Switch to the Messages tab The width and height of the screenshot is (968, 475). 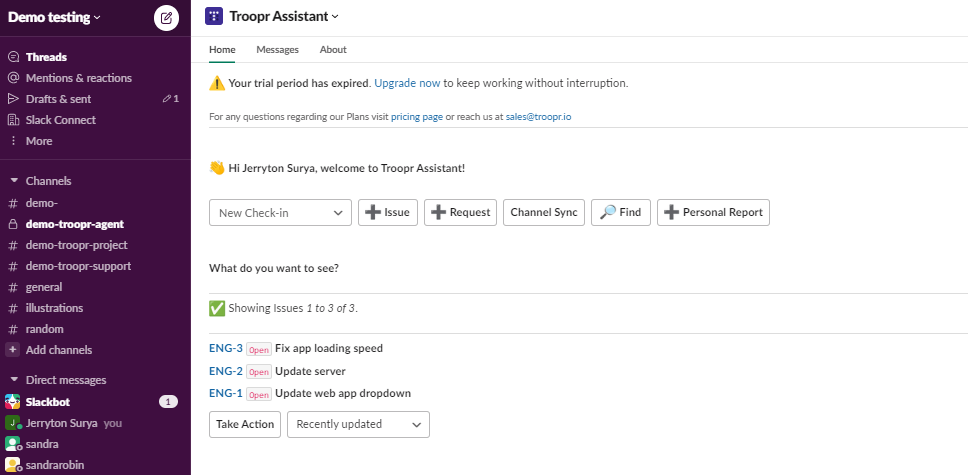277,49
